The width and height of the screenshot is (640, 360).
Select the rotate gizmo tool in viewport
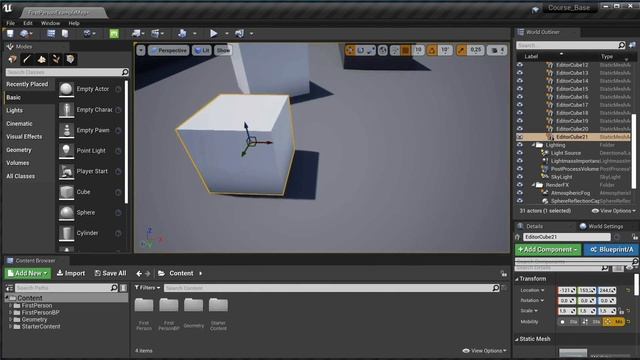click(x=361, y=50)
